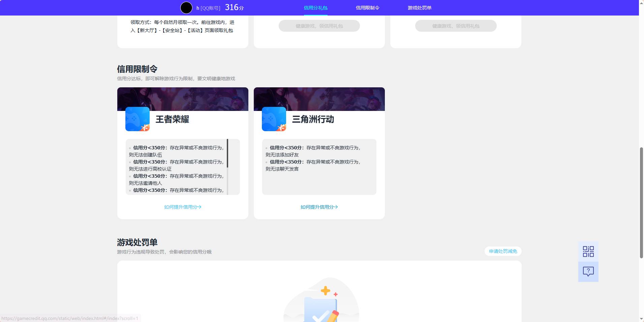Open the help question floating icon
Viewport: 644px width, 322px height.
588,272
